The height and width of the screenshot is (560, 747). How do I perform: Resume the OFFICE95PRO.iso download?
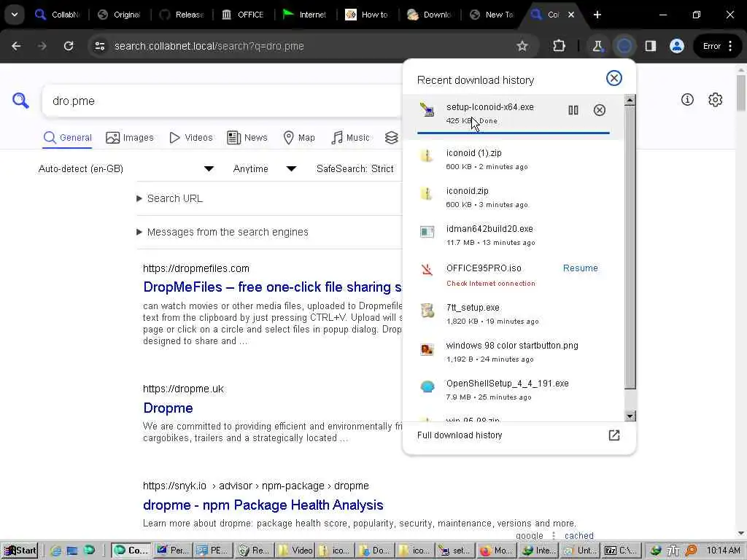coord(580,268)
